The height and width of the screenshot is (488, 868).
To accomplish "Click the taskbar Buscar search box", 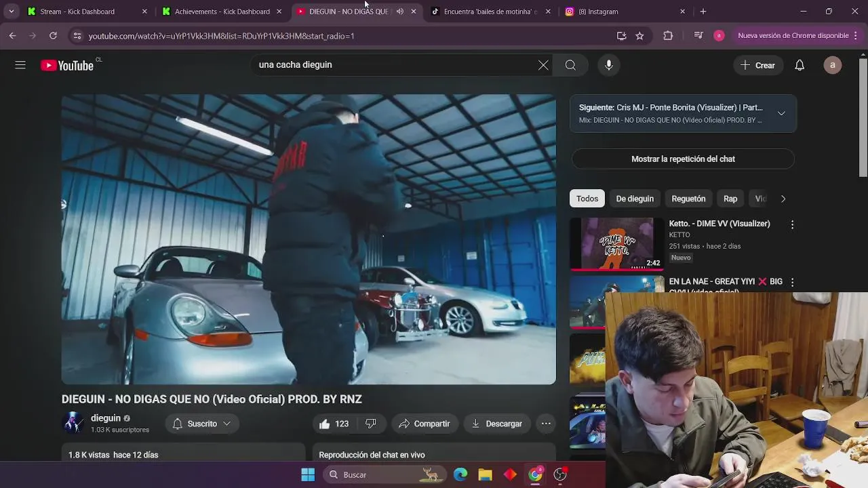I will pyautogui.click(x=384, y=474).
